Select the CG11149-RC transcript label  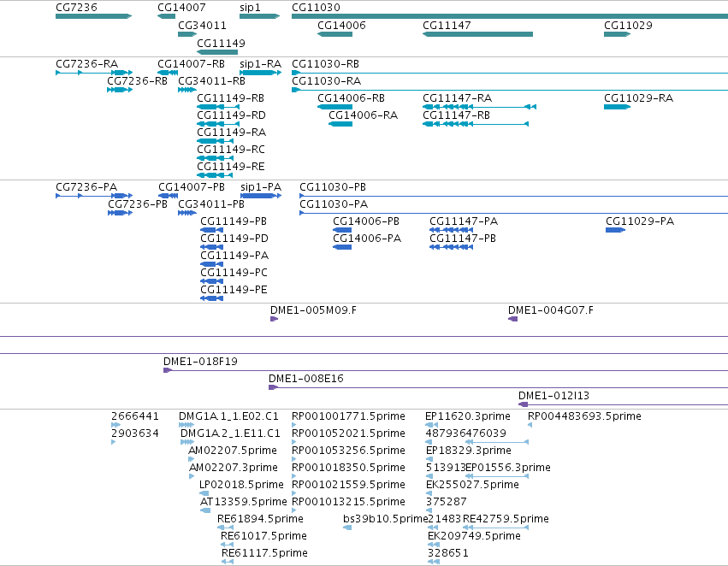[231, 150]
